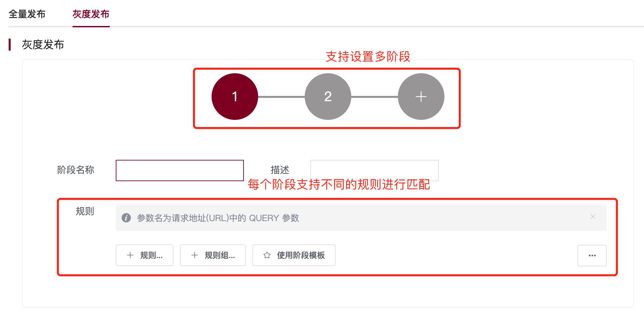Click the star icon beside 使用阶段模板
This screenshot has width=644, height=313.
[x=267, y=255]
